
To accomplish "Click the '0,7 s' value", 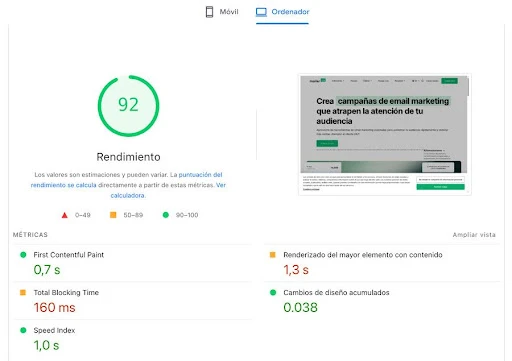I will (x=47, y=270).
